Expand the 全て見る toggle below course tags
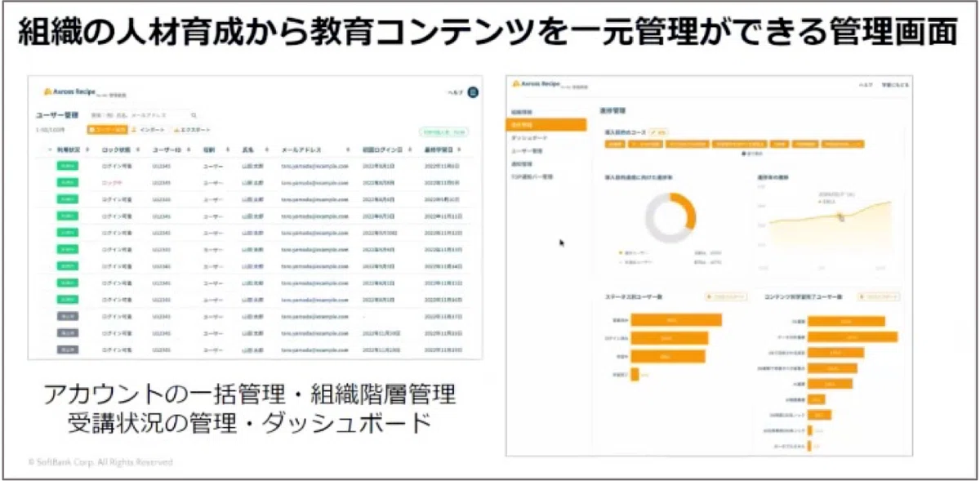 tap(752, 154)
